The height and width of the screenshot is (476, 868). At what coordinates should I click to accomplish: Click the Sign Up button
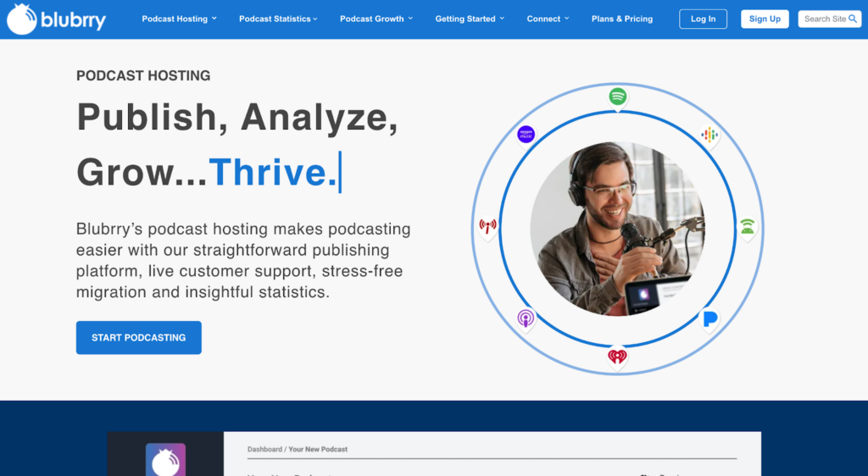click(765, 19)
